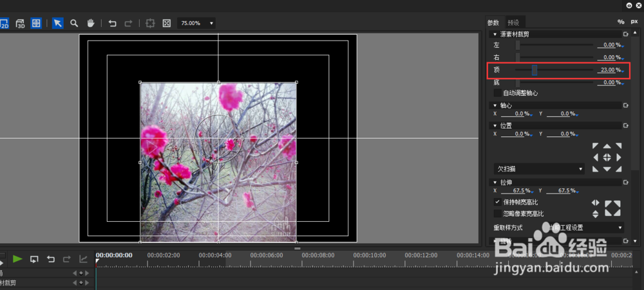Align position to bottom-right corner

tap(618, 169)
